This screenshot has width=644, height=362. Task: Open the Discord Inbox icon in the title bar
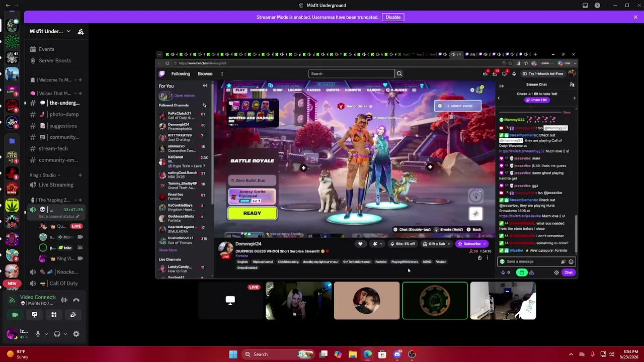(x=585, y=6)
